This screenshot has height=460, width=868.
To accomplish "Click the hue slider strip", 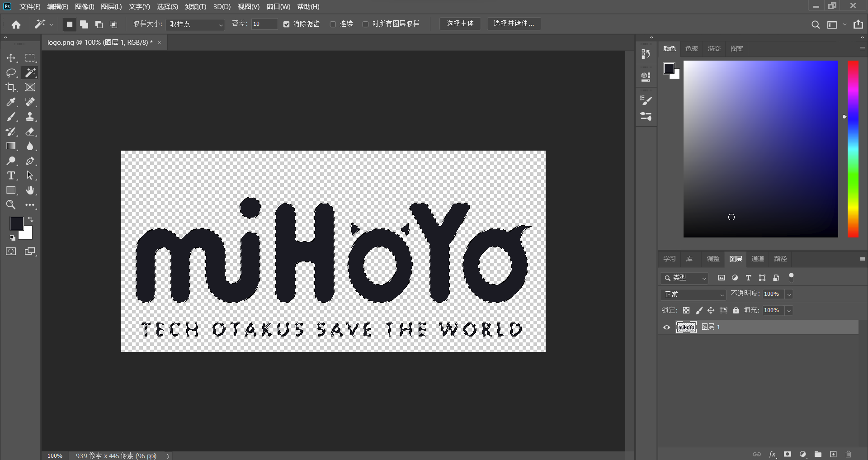I will point(853,149).
